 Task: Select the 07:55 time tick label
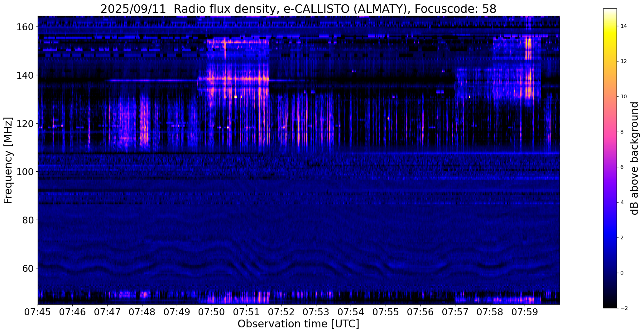tap(386, 312)
